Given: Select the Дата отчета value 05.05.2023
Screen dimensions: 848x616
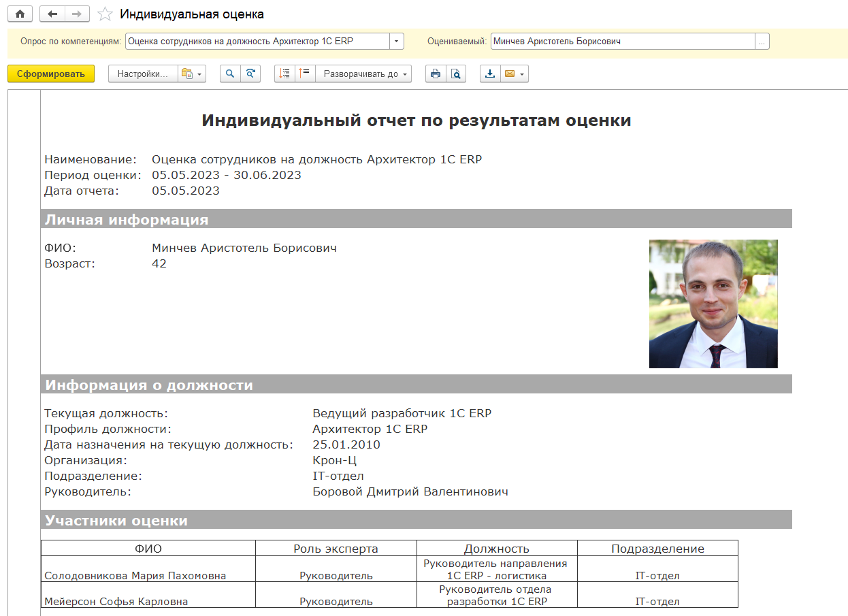Looking at the screenshot, I should coord(186,191).
